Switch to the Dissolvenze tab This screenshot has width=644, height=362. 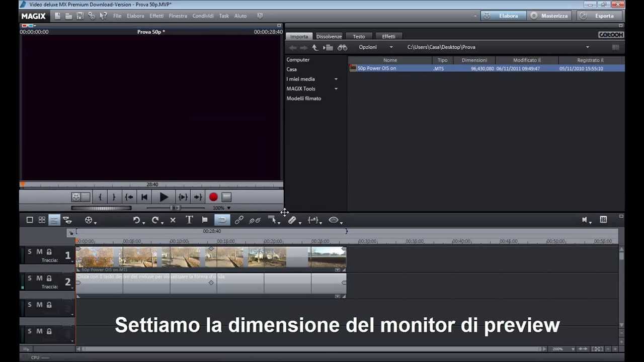point(329,37)
